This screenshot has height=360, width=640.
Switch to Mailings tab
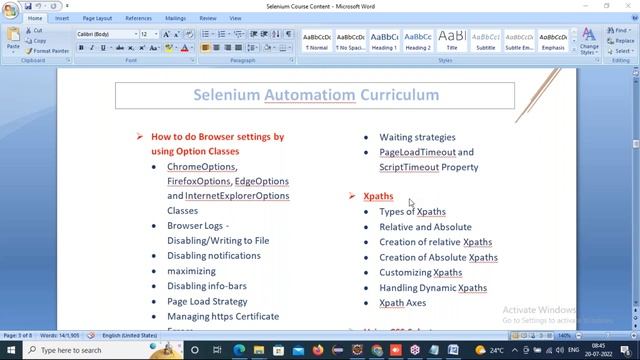pyautogui.click(x=176, y=18)
